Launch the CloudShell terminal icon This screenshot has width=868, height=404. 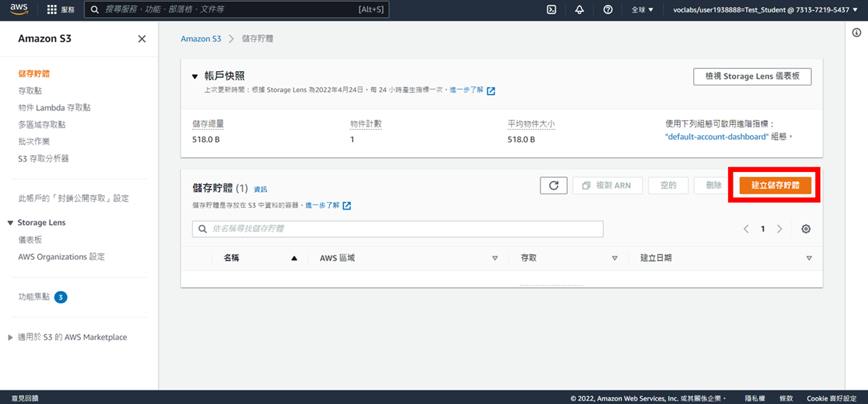click(x=551, y=10)
